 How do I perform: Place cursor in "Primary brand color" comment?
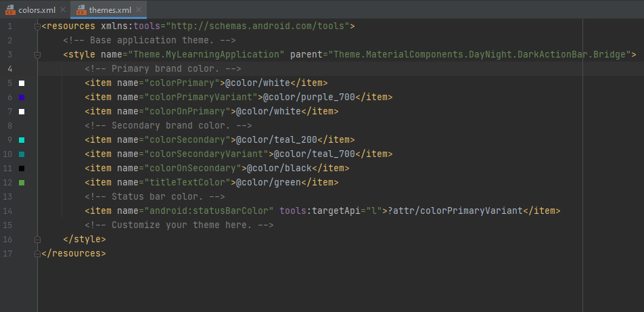click(163, 69)
